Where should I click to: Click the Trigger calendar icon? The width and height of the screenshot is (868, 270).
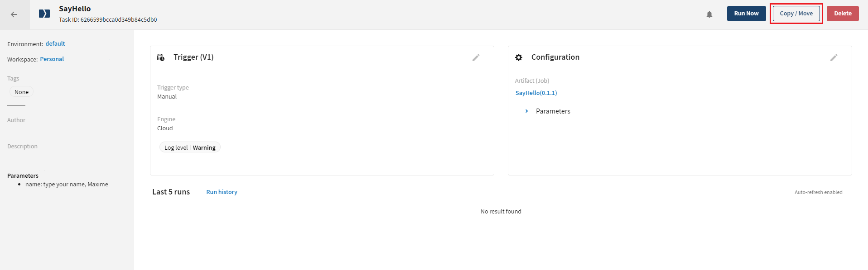(x=161, y=57)
